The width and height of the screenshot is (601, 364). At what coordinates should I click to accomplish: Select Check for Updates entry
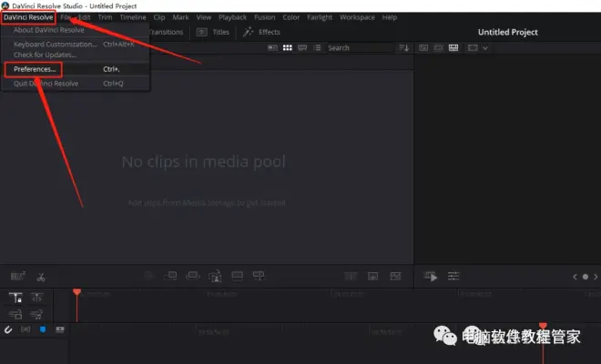45,55
